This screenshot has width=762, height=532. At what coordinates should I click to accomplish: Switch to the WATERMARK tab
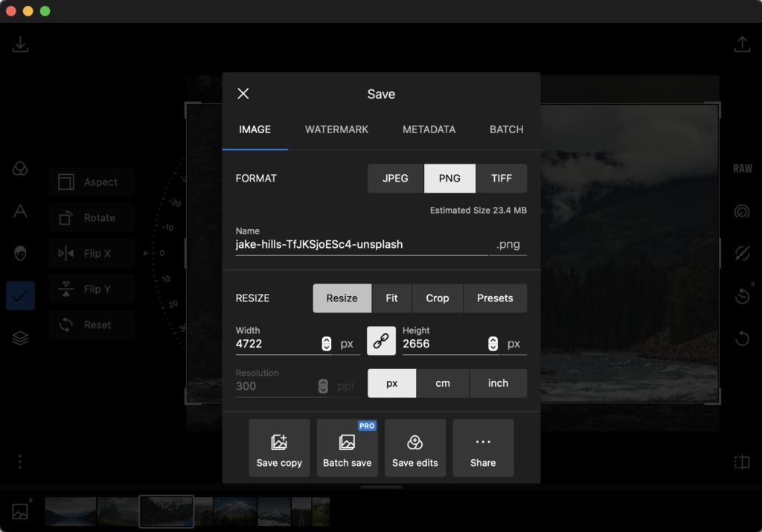point(336,129)
